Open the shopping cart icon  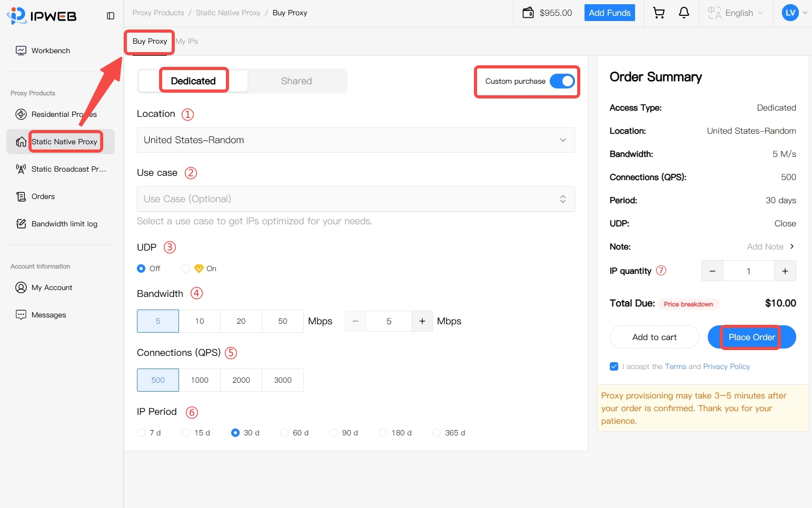[x=659, y=13]
